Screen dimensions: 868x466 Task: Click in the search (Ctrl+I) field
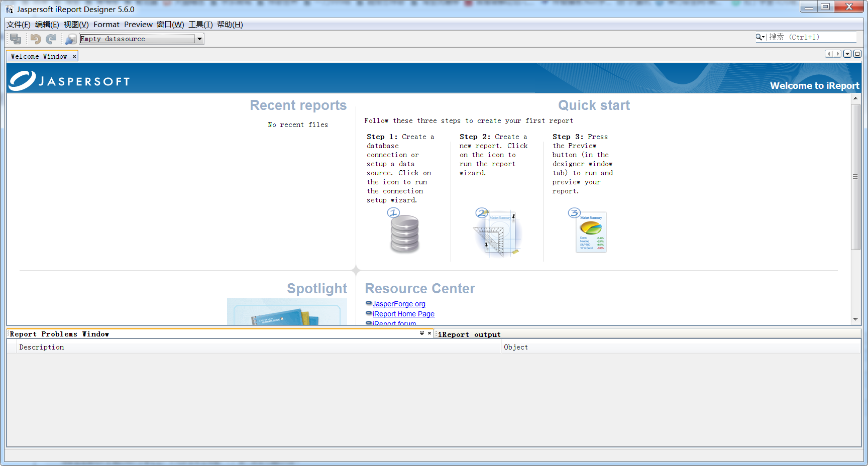pos(812,37)
